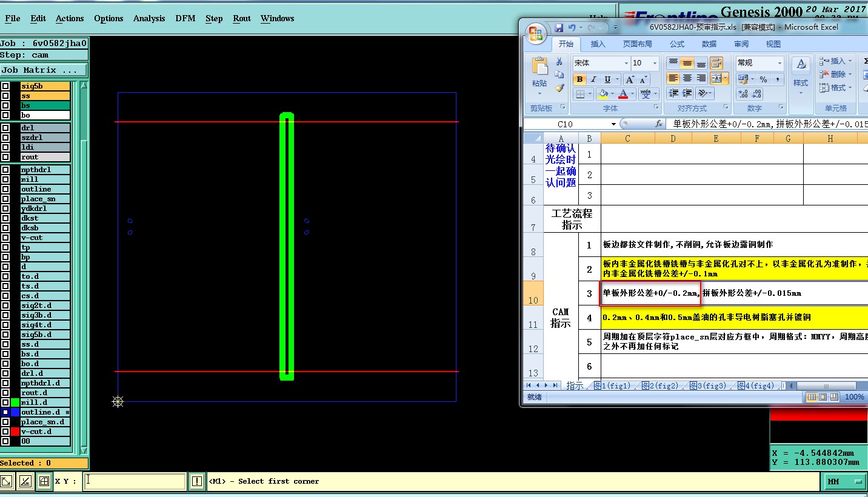868x497 pixels.
Task: Click the percent style icon
Action: [x=763, y=79]
